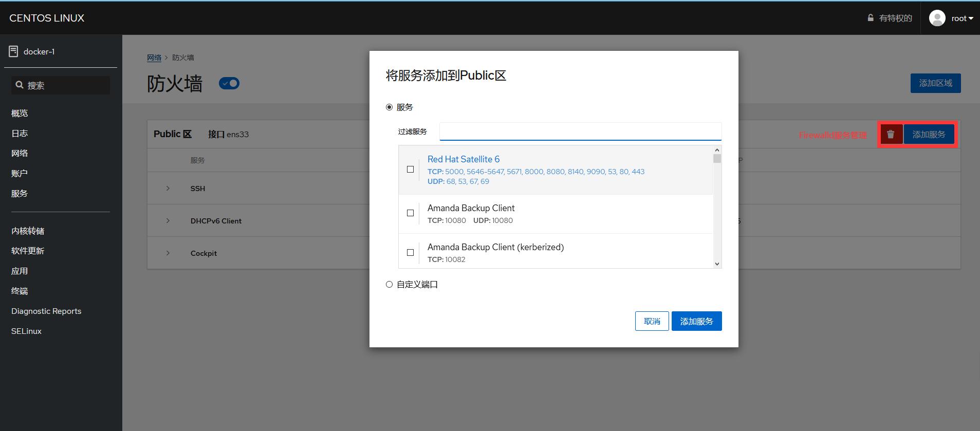Click the DHCPv6 Client service name

coord(216,221)
